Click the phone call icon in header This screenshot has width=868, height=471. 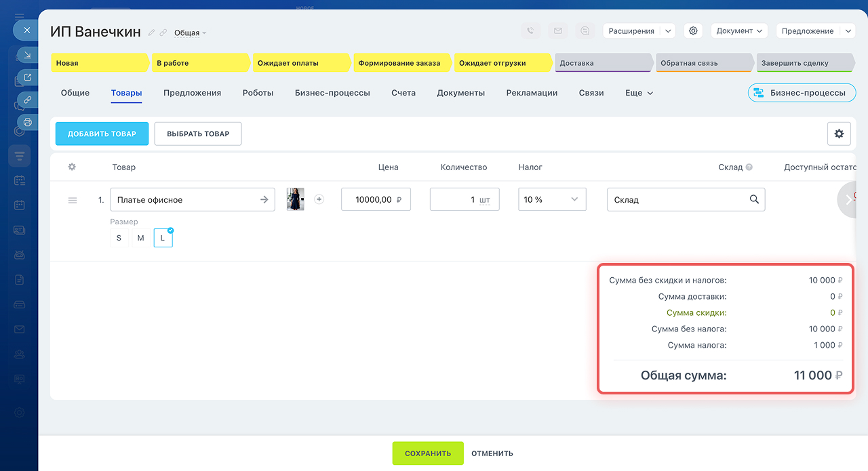[x=530, y=30]
